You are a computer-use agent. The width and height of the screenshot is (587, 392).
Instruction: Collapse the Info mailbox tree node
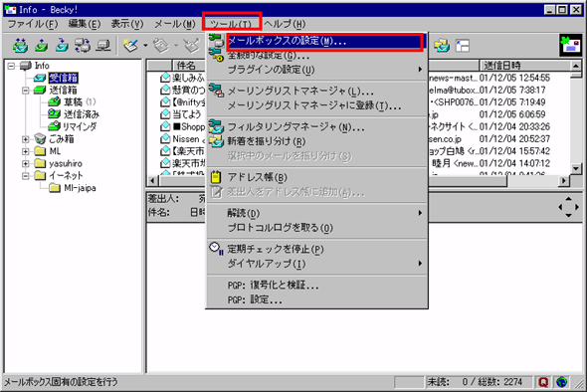[x=11, y=66]
